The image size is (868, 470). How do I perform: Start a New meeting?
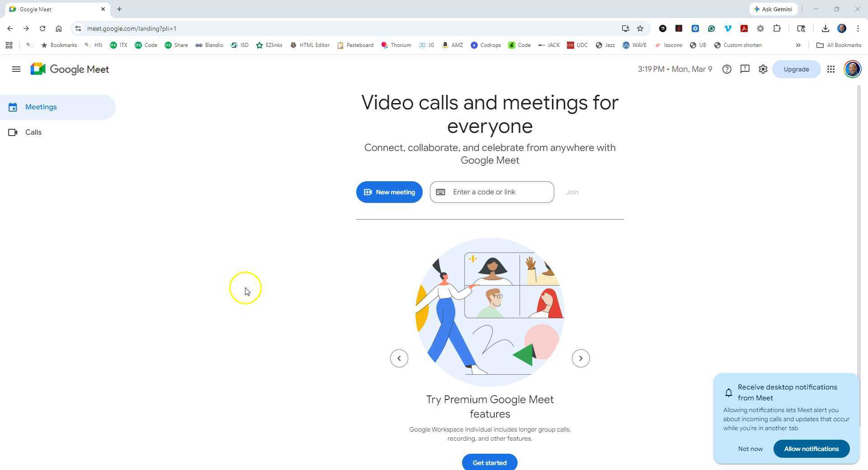coord(389,192)
